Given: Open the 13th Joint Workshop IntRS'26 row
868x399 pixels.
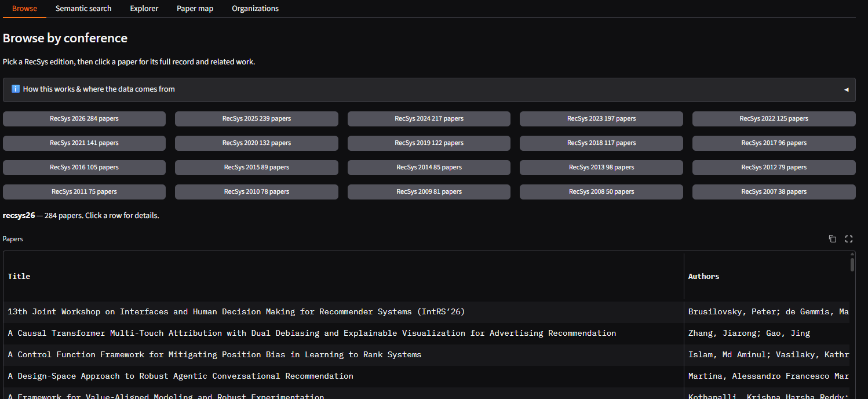Looking at the screenshot, I should 344,312.
